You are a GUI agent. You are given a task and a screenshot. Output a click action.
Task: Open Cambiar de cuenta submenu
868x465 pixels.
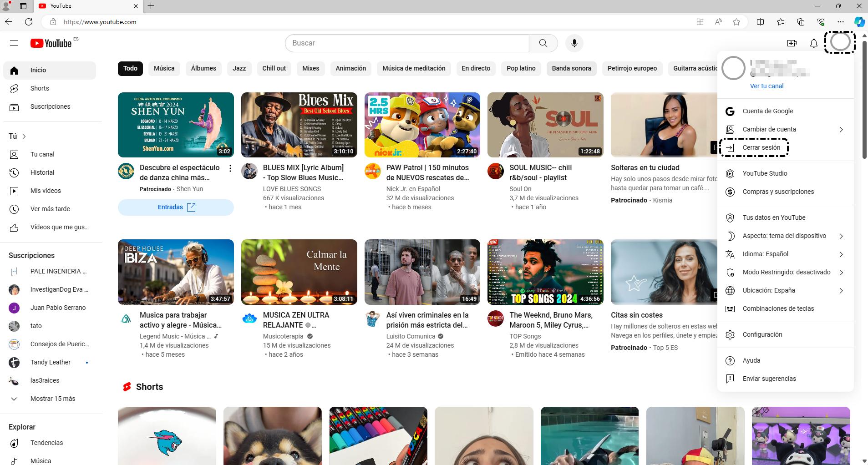point(785,129)
